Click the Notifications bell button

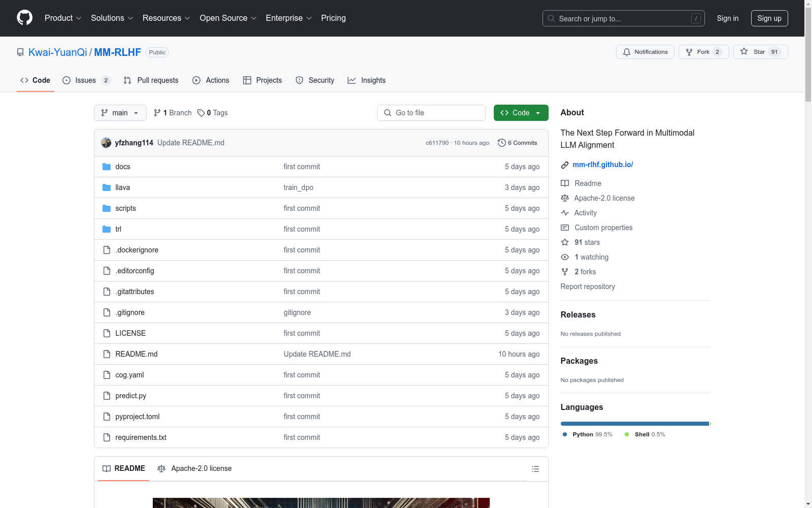click(645, 52)
